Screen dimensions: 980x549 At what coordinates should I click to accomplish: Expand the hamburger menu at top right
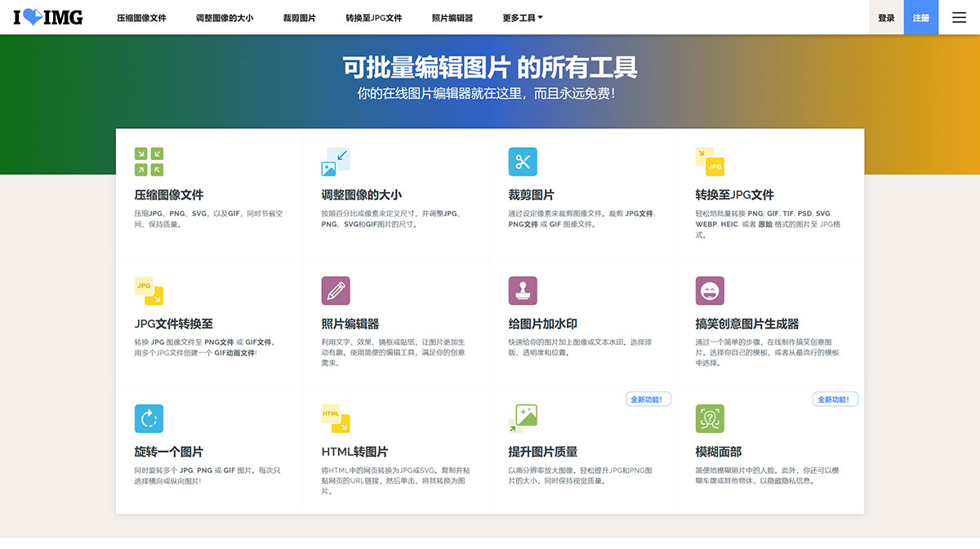959,16
